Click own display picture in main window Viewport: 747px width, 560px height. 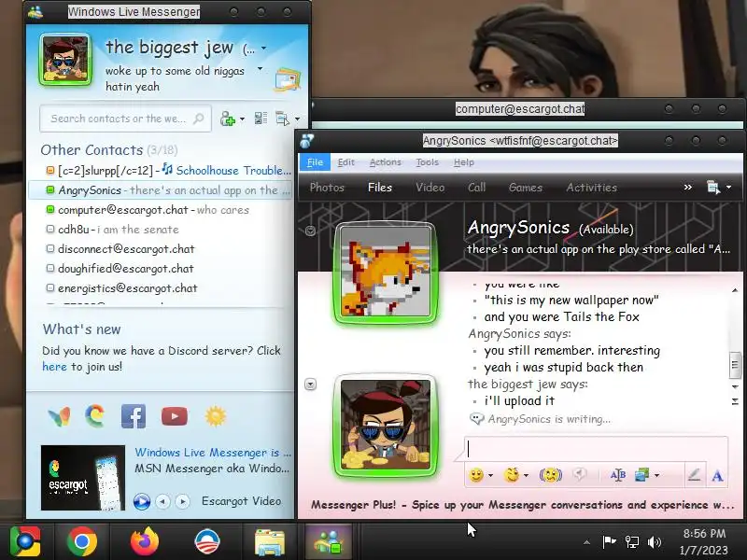tap(65, 60)
